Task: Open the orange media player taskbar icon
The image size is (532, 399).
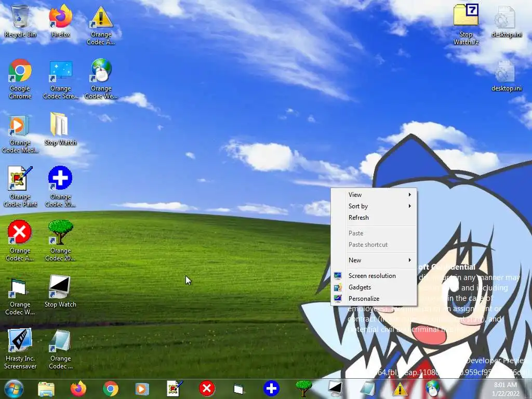Action: coord(142,389)
